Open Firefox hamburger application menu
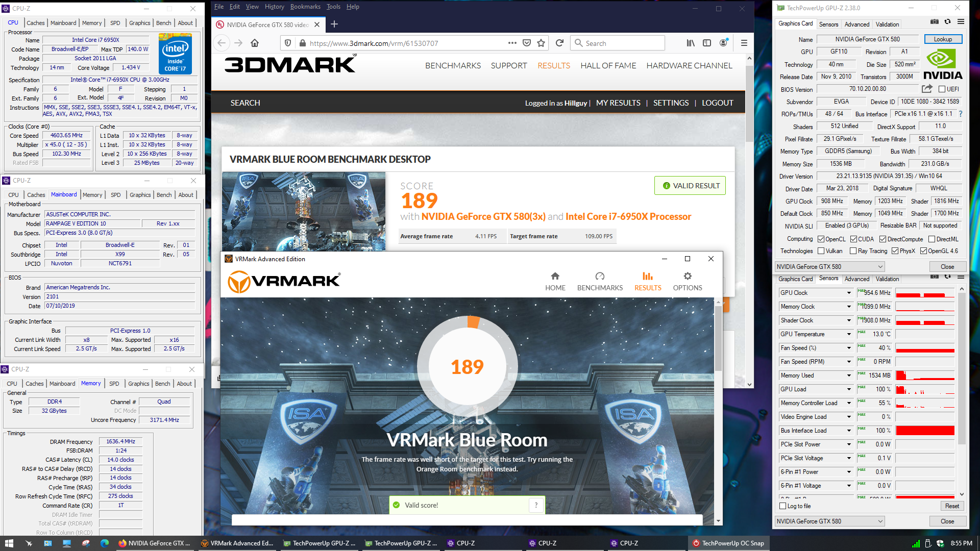The height and width of the screenshot is (551, 980). point(744,43)
